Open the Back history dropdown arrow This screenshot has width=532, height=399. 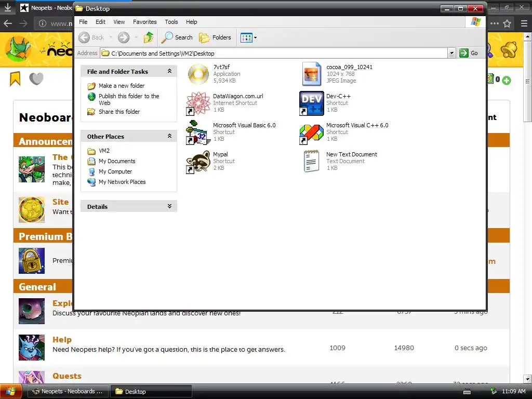tap(111, 37)
